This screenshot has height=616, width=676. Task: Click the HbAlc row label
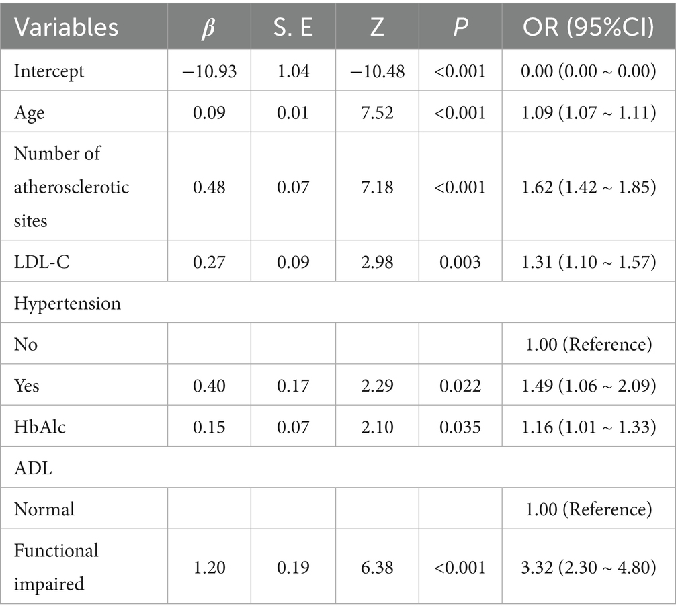(40, 426)
